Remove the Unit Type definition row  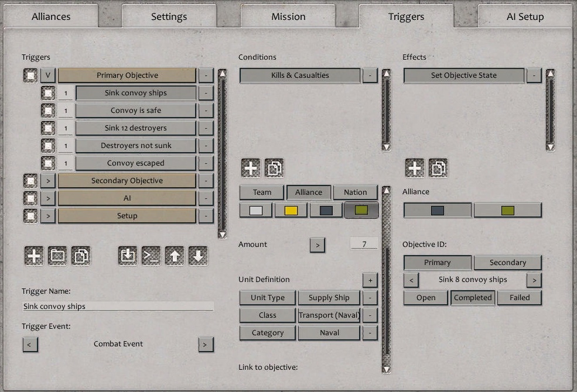[370, 298]
